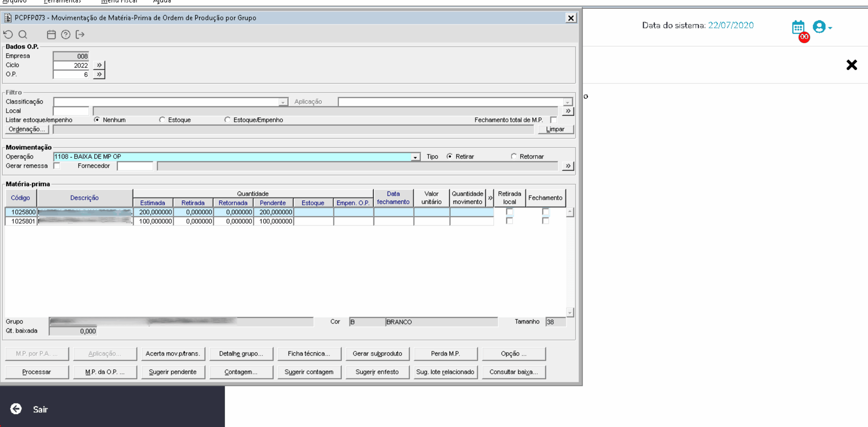Open the O.P. lookup arrow button

99,74
